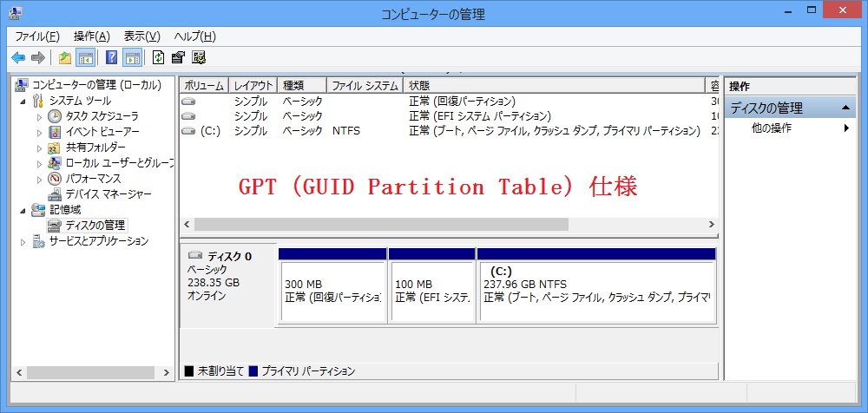Open the ヘルプ(H) menu
Image resolution: width=868 pixels, height=413 pixels.
[x=194, y=36]
